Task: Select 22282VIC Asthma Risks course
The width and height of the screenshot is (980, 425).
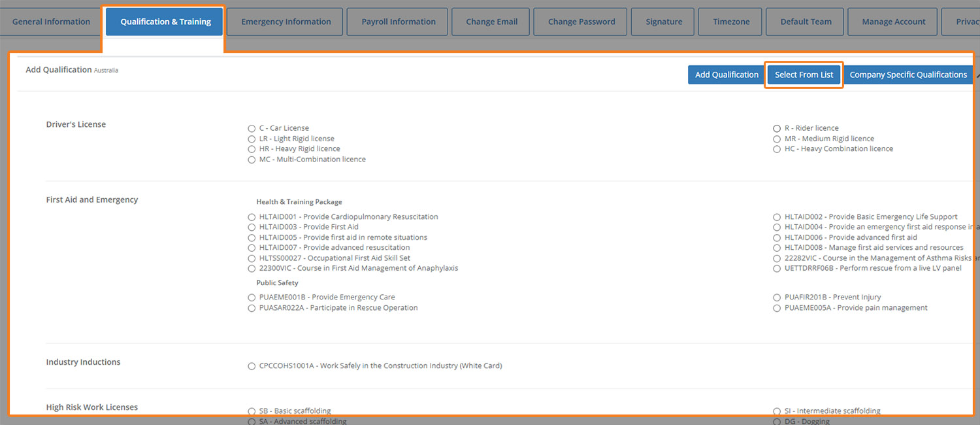Action: (777, 258)
